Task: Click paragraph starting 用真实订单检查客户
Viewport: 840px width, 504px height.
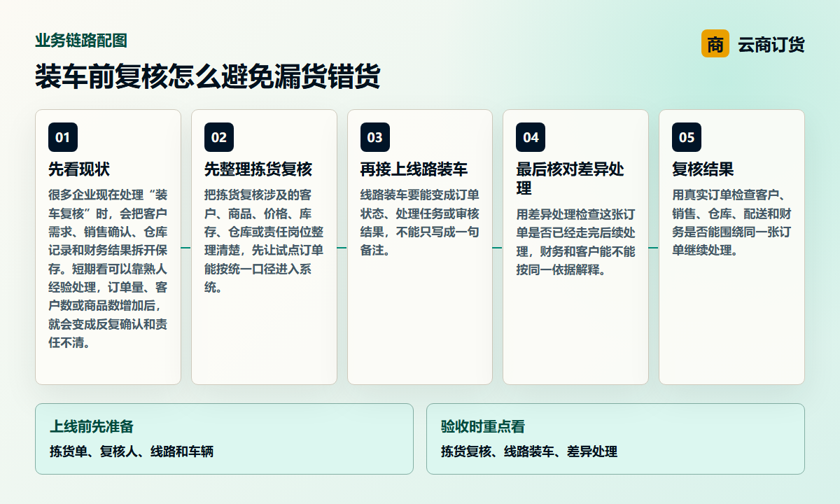Action: coord(731,223)
